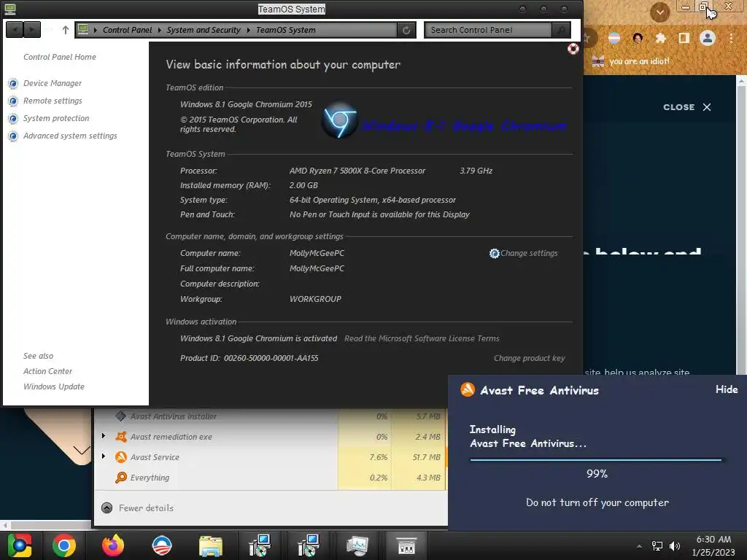Collapse Task Manager with Fewer details arrow

pyautogui.click(x=107, y=508)
